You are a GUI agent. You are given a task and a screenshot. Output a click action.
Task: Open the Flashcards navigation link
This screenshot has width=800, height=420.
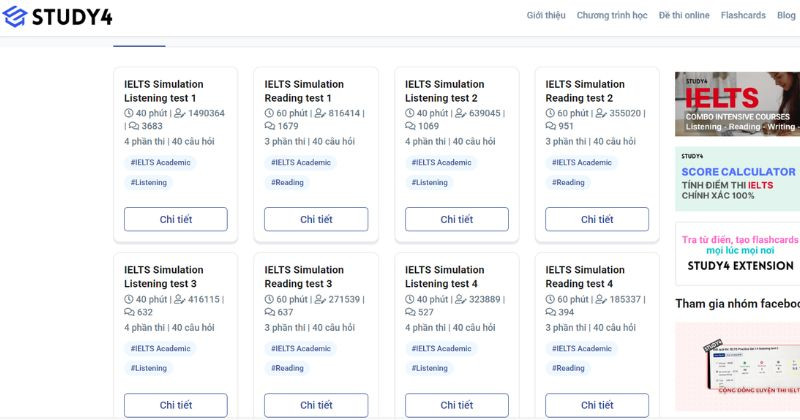coord(743,16)
